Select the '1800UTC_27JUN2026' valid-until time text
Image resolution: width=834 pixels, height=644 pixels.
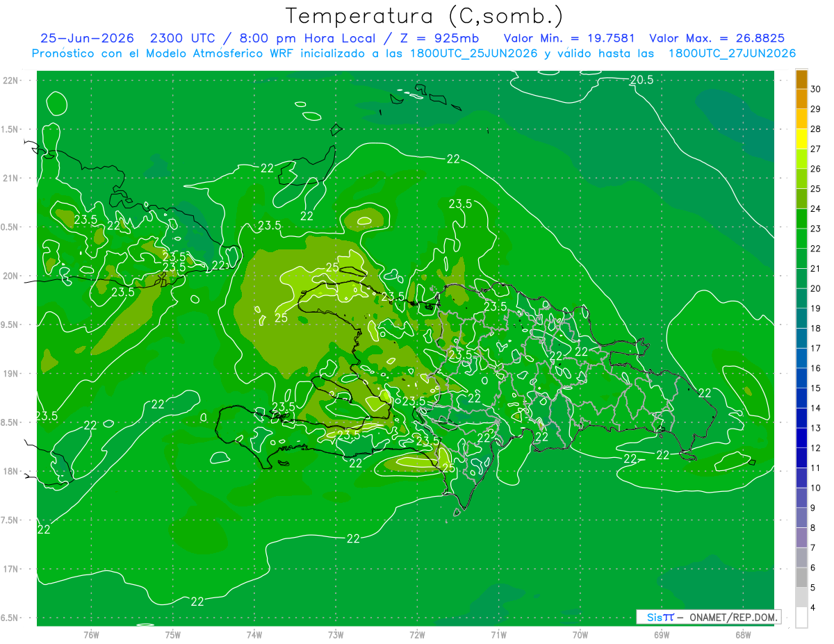pyautogui.click(x=733, y=53)
